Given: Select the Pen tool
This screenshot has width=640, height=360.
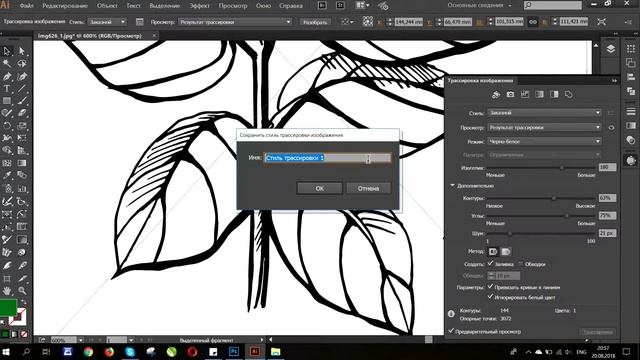Looking at the screenshot, I should (7, 76).
